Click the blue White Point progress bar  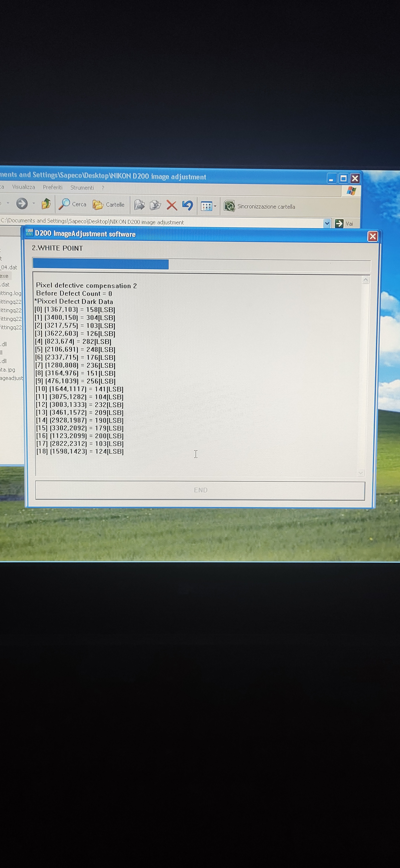click(101, 264)
